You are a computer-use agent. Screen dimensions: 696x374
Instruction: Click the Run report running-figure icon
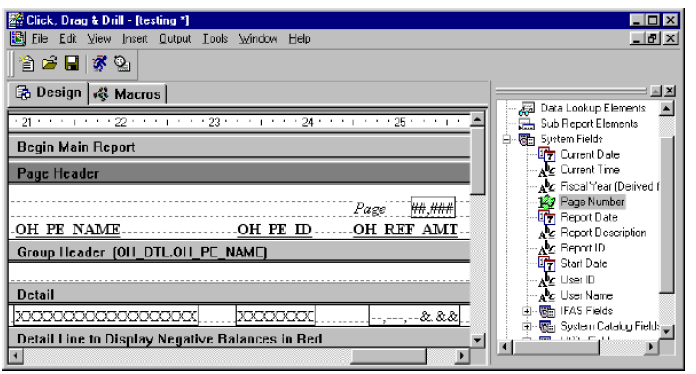pyautogui.click(x=99, y=63)
